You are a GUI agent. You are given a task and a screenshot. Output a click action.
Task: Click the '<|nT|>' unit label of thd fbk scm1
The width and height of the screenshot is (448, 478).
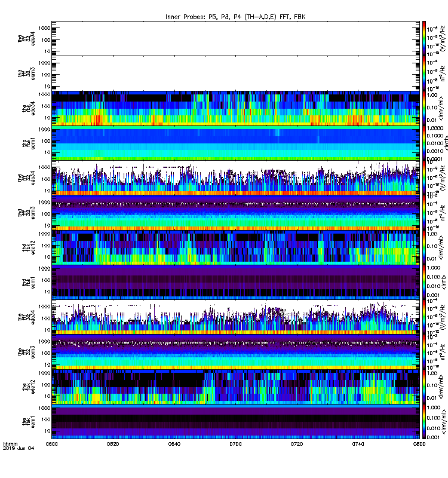point(444,282)
